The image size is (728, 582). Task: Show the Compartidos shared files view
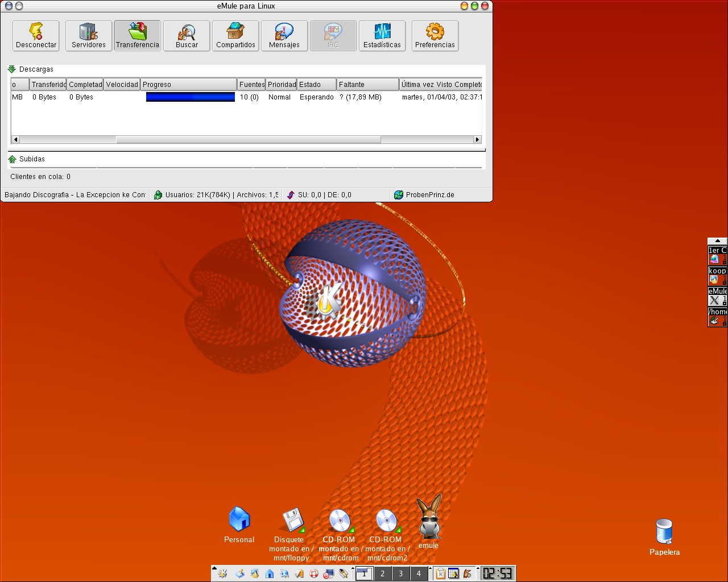tap(235, 36)
